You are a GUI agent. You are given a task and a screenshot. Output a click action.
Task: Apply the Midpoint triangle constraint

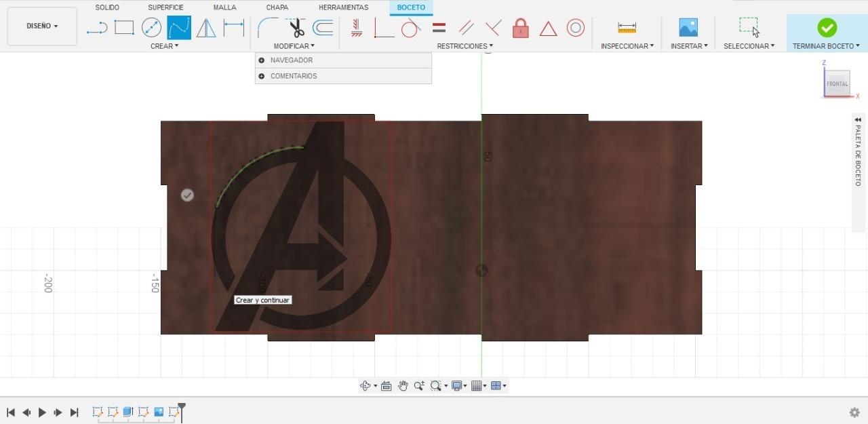548,28
